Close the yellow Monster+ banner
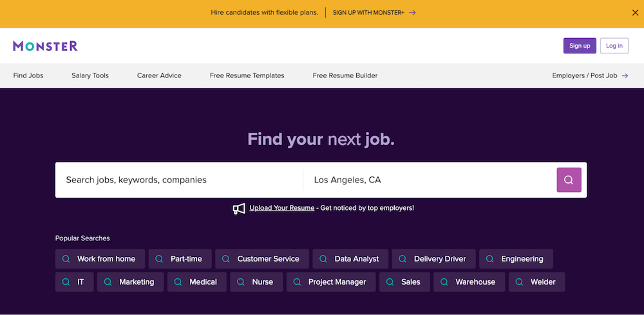This screenshot has height=315, width=644. pos(635,13)
